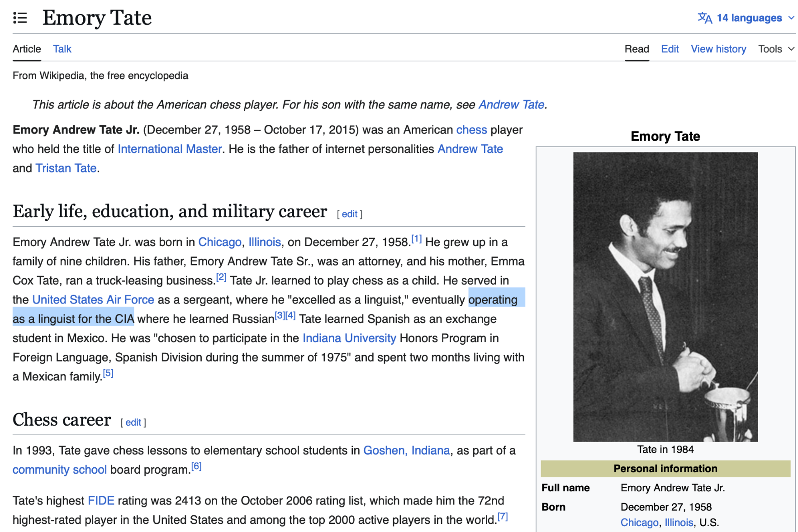
Task: Expand the 14 languages dropdown
Action: (749, 18)
